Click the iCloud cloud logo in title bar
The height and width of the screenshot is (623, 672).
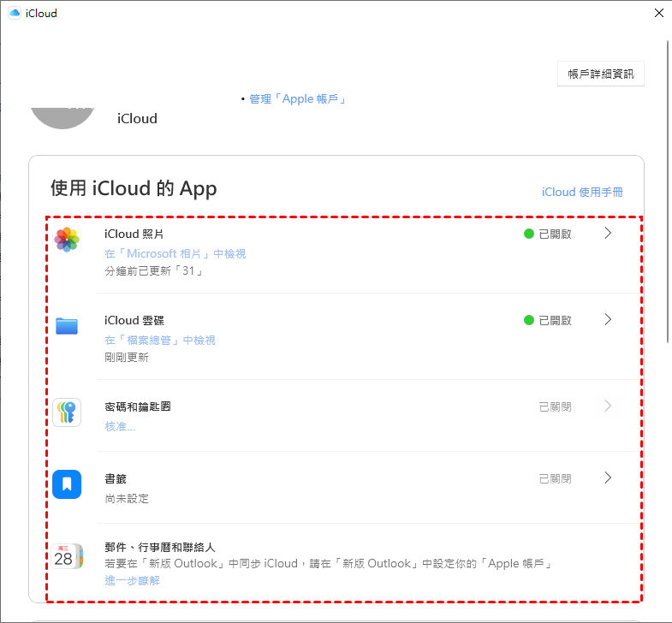tap(15, 14)
